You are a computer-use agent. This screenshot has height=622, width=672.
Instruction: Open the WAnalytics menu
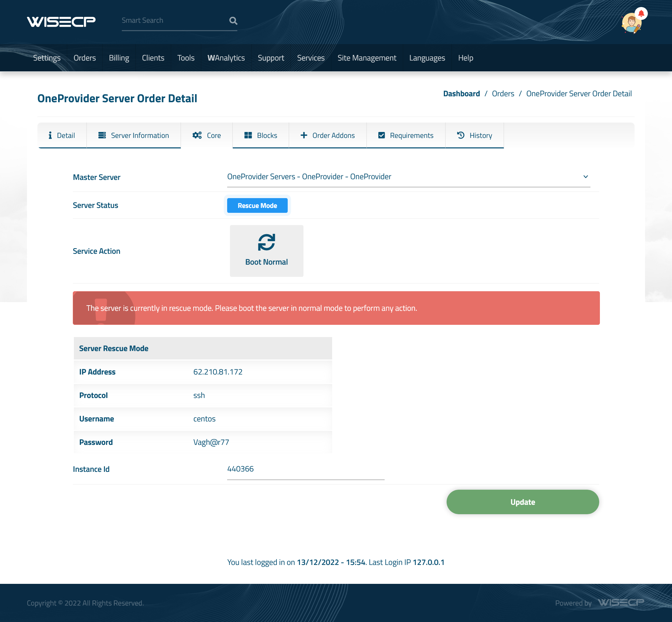pos(226,58)
